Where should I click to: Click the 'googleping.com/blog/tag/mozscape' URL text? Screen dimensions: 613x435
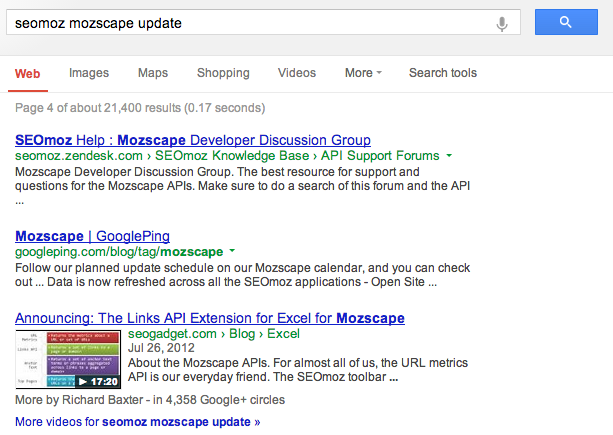119,252
